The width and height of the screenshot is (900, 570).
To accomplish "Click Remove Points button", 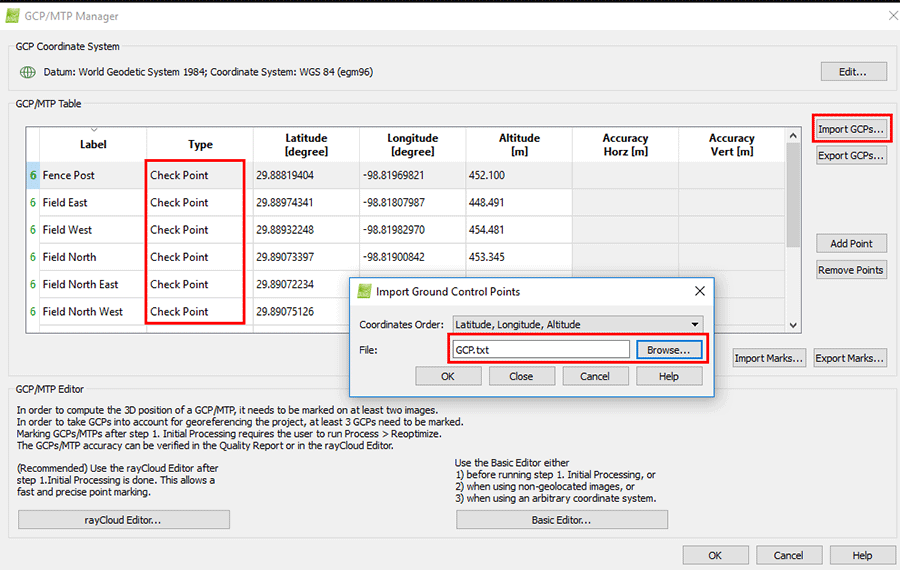I will point(851,270).
